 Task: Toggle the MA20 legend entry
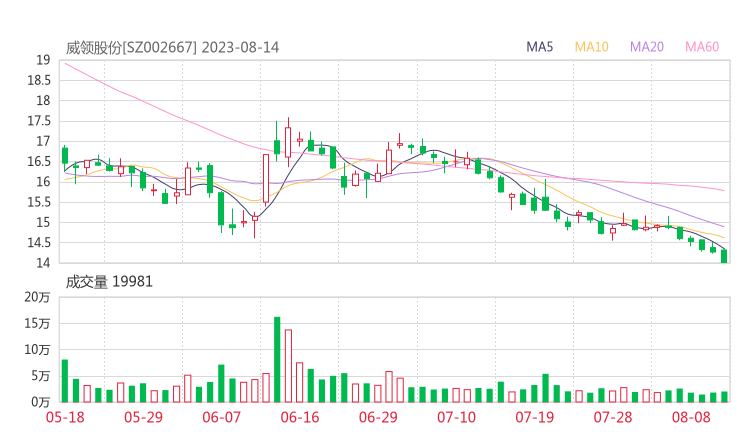[647, 47]
